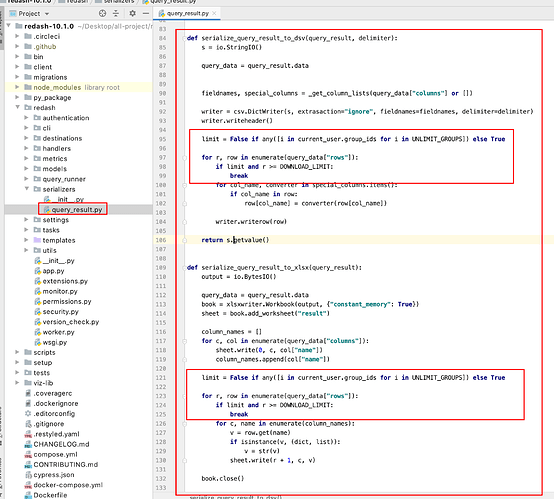Close the query_result.py editor tab

pos(214,13)
